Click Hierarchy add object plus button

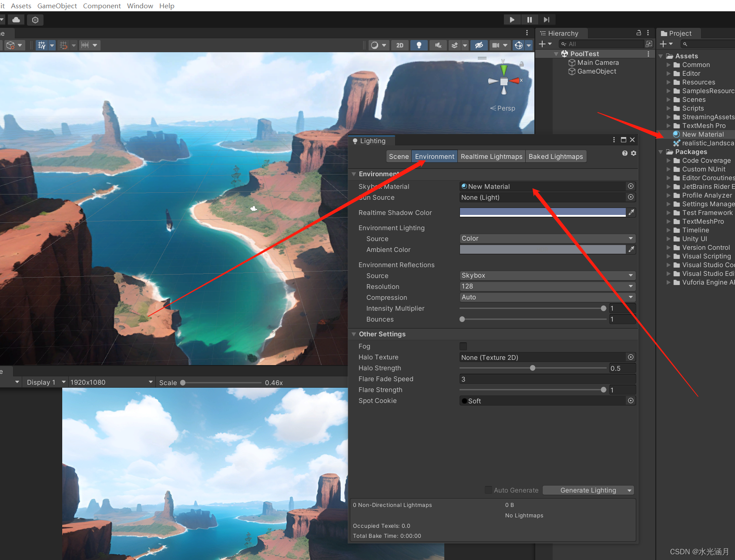pyautogui.click(x=545, y=44)
